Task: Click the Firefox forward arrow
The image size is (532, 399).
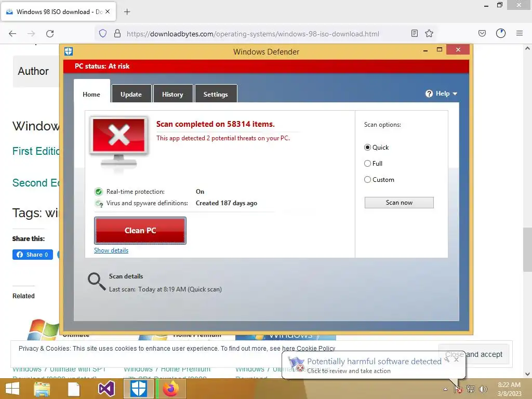Action: [31, 34]
